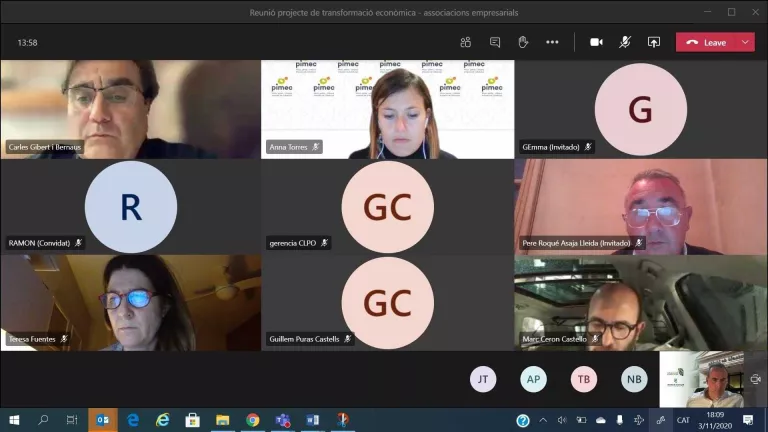Open Task View on taskbar
This screenshot has width=768, height=432.
72,420
